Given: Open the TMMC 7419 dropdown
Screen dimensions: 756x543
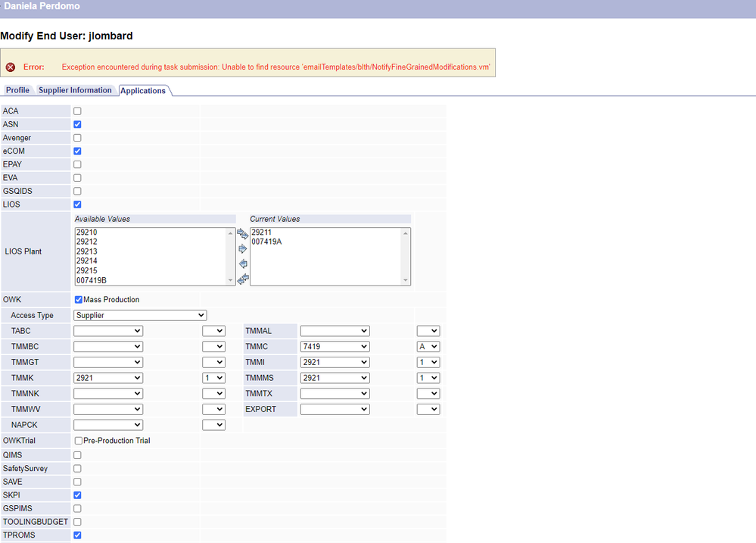Looking at the screenshot, I should pos(334,347).
